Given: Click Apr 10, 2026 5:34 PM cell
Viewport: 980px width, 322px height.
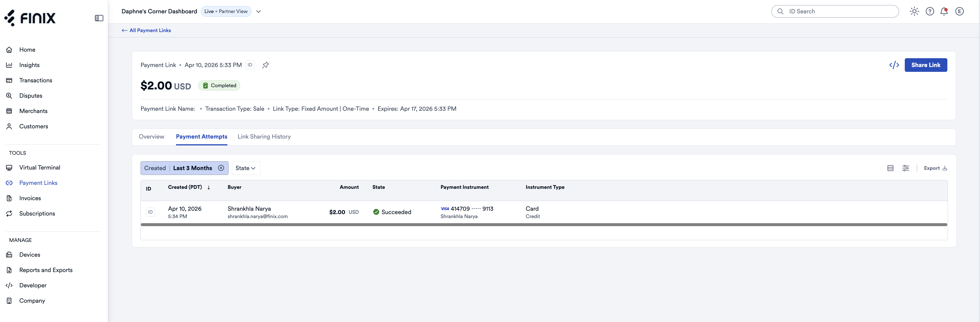Looking at the screenshot, I should click(x=185, y=212).
